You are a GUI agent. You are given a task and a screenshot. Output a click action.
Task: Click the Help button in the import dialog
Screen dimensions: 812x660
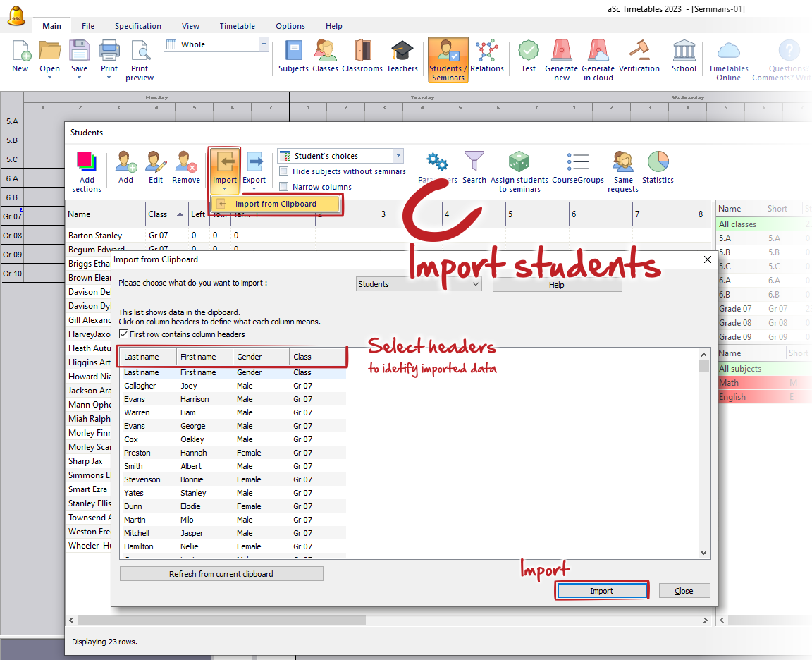[x=557, y=285]
